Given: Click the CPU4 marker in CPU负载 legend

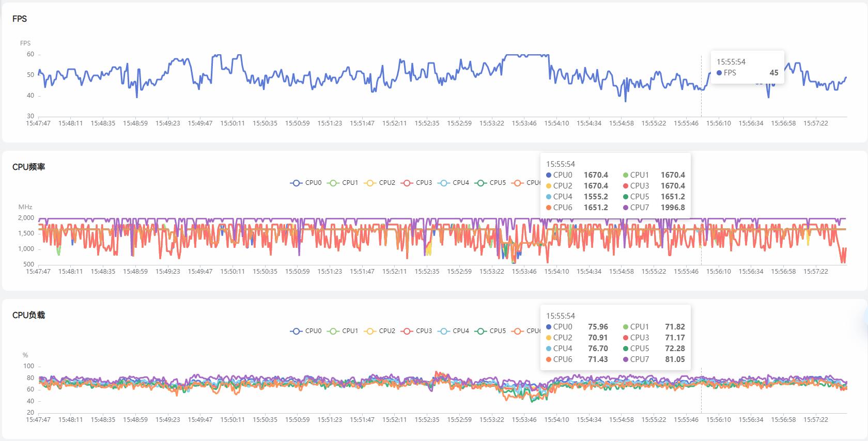Looking at the screenshot, I should (444, 331).
